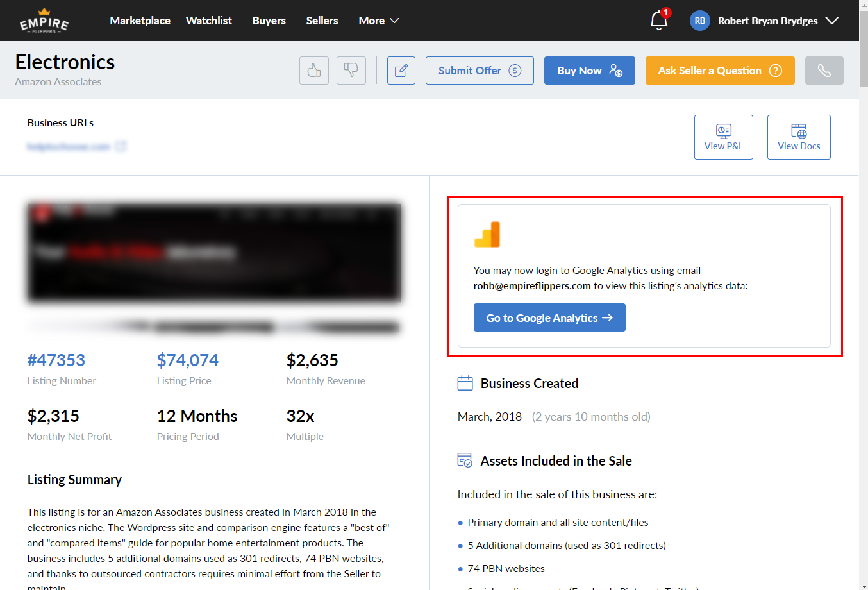Click the Electronics listing title

(x=65, y=62)
